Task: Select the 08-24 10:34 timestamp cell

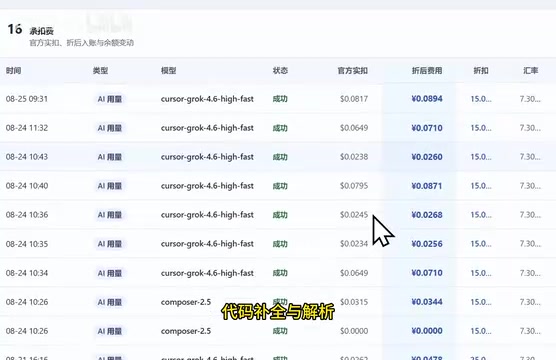Action: (27, 273)
